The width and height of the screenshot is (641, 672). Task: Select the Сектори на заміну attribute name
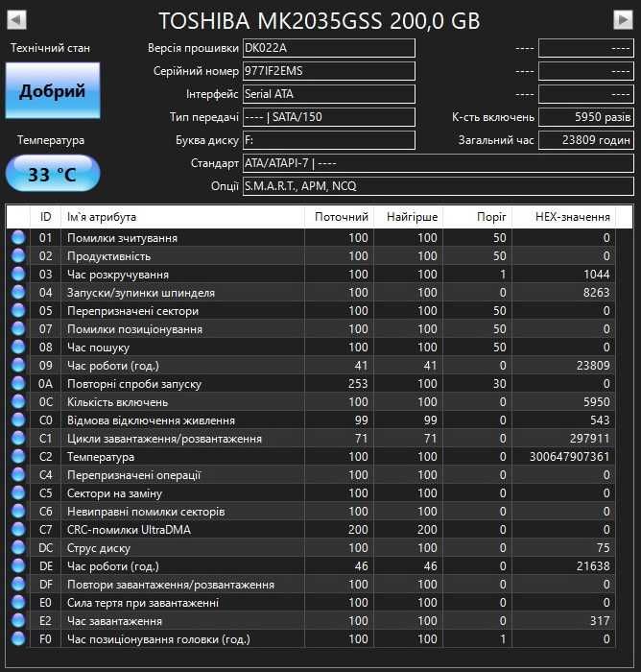114,493
